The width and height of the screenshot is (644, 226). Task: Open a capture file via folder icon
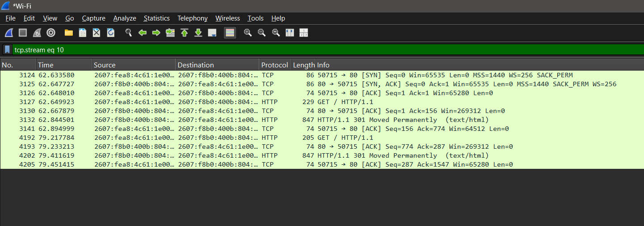69,33
